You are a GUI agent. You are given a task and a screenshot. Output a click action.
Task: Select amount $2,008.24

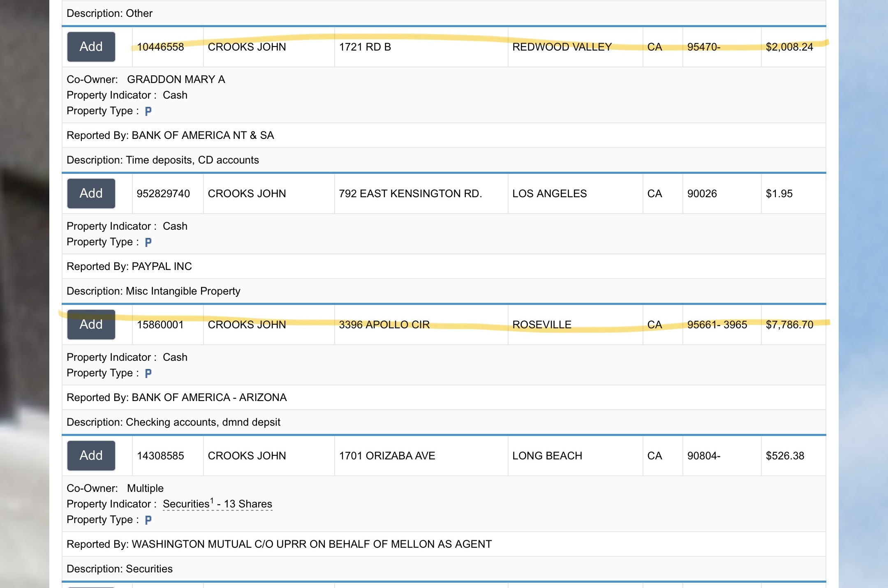click(x=789, y=47)
